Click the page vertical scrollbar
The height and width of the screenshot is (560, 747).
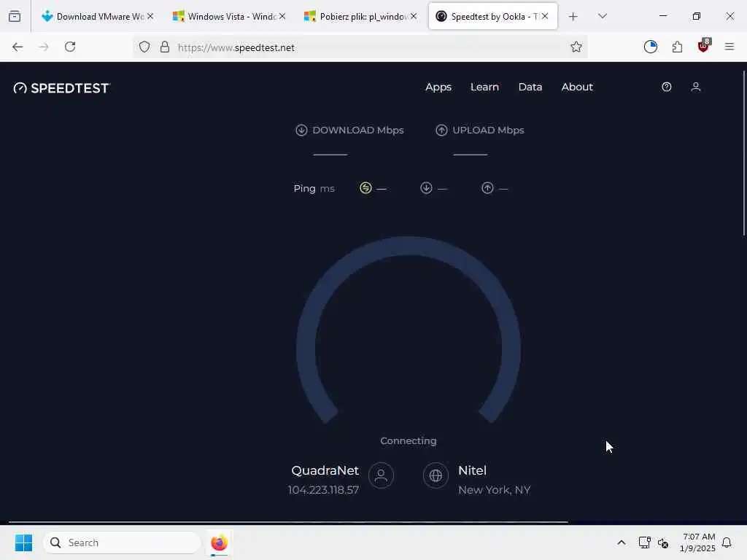pos(743,152)
